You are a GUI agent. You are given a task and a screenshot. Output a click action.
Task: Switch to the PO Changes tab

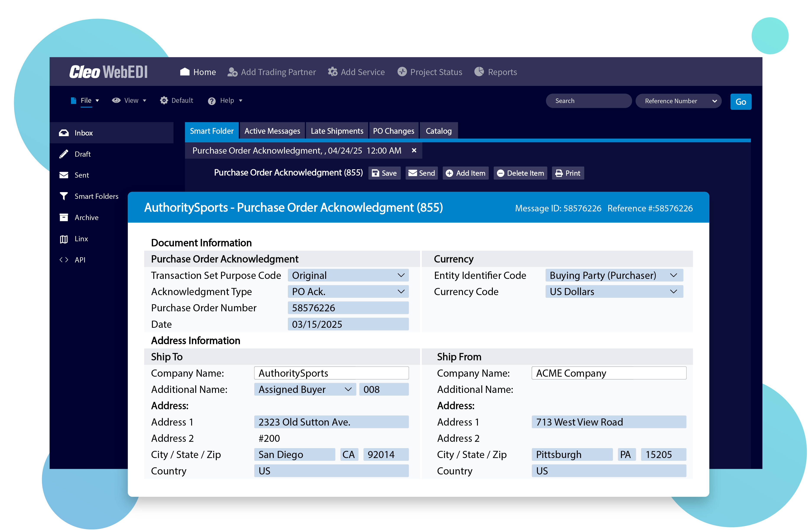pos(393,131)
